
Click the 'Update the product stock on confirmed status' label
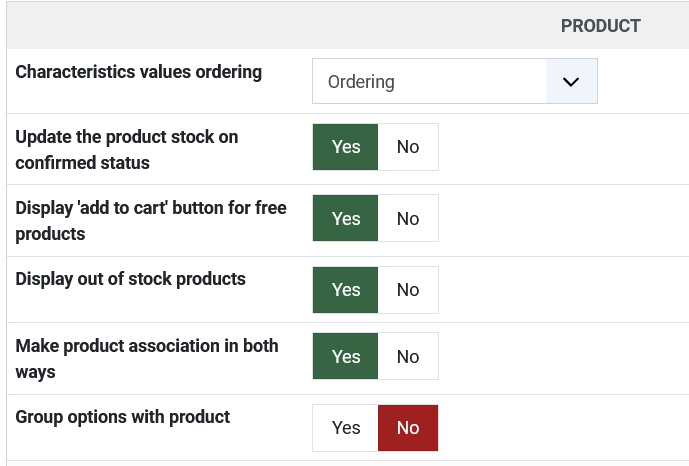click(x=127, y=149)
